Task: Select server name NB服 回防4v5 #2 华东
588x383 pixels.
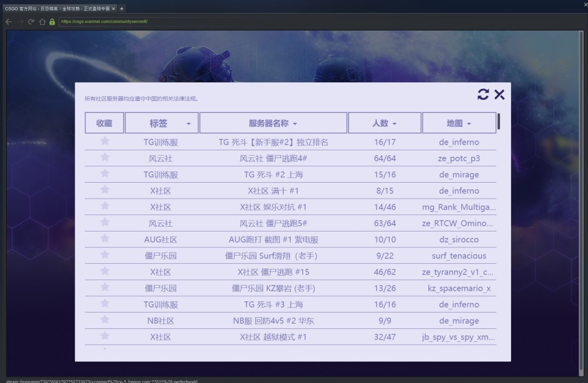Action: tap(273, 321)
